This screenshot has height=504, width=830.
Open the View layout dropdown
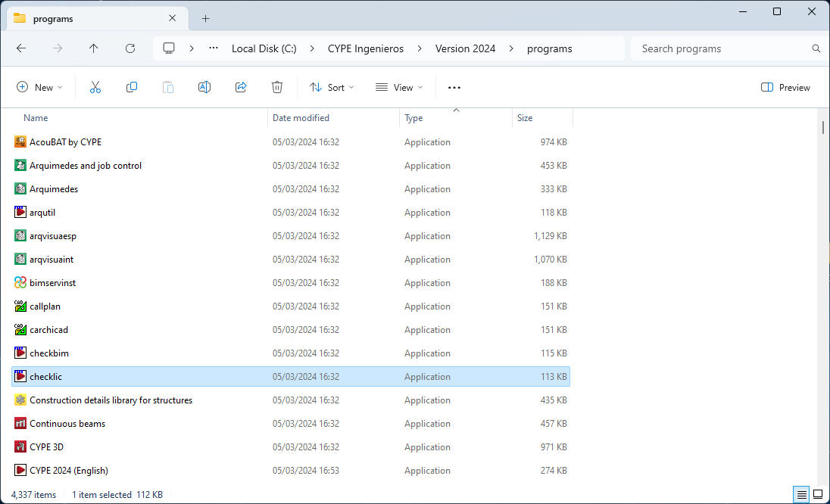[x=399, y=87]
